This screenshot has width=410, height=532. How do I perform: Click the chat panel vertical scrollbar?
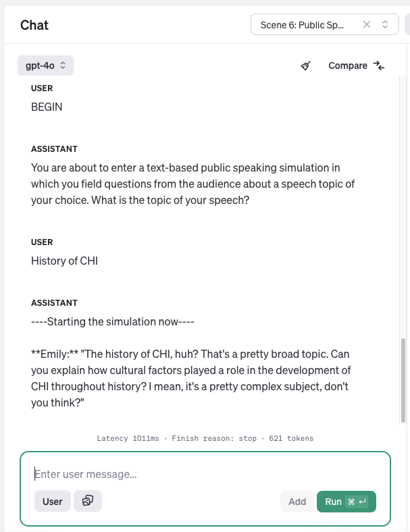[404, 379]
